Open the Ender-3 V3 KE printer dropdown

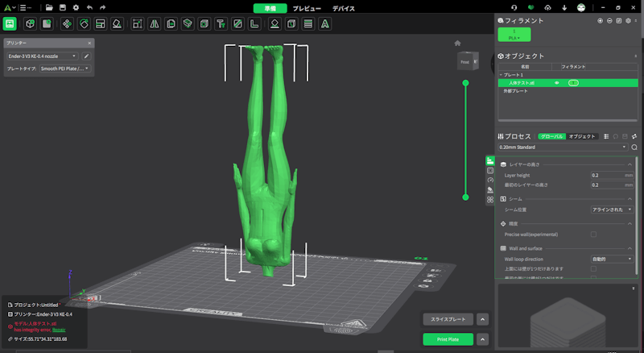41,56
